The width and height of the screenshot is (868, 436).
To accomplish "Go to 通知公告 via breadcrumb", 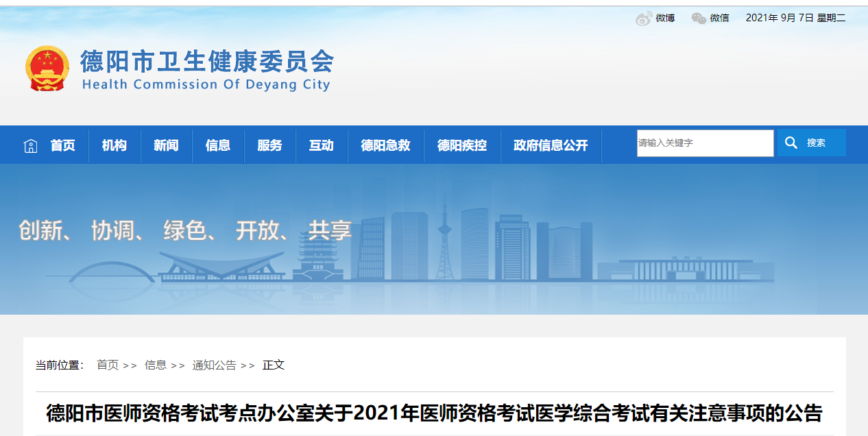I will pyautogui.click(x=214, y=365).
